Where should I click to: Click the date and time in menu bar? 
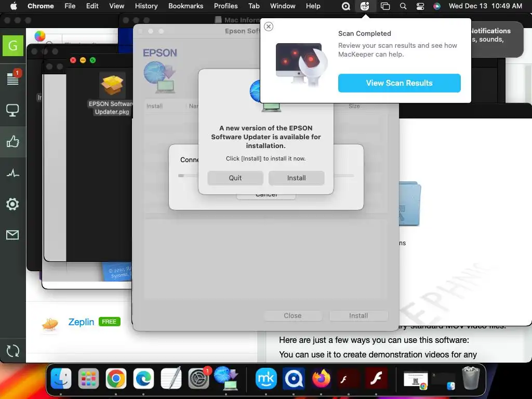(x=485, y=6)
